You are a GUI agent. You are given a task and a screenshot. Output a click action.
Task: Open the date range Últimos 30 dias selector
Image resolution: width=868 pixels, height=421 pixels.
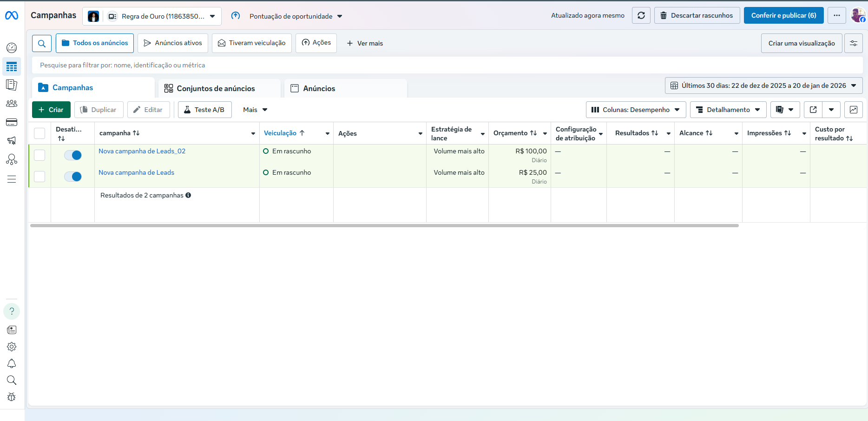[763, 86]
